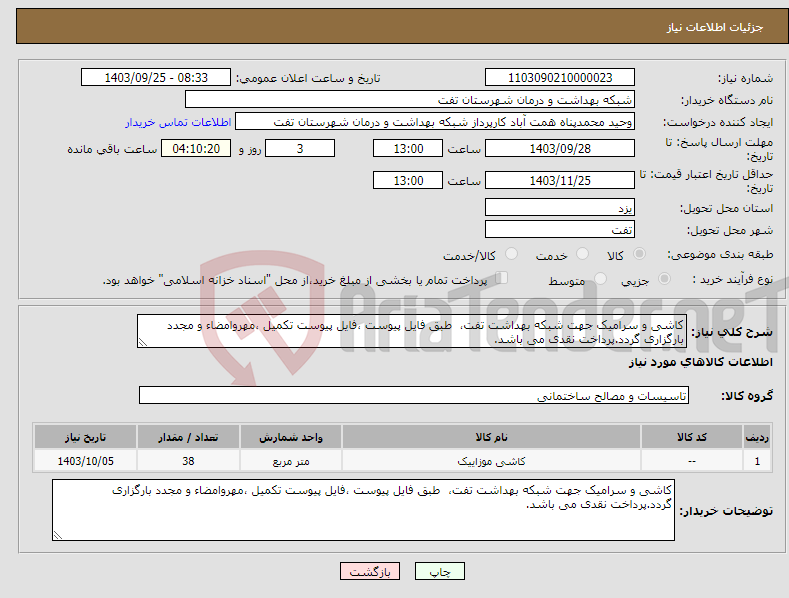The image size is (789, 598).
Task: Click the نام کالا column header
Action: click(x=491, y=437)
